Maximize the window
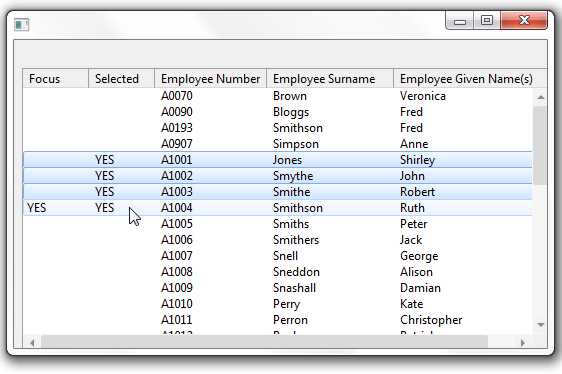 (487, 20)
